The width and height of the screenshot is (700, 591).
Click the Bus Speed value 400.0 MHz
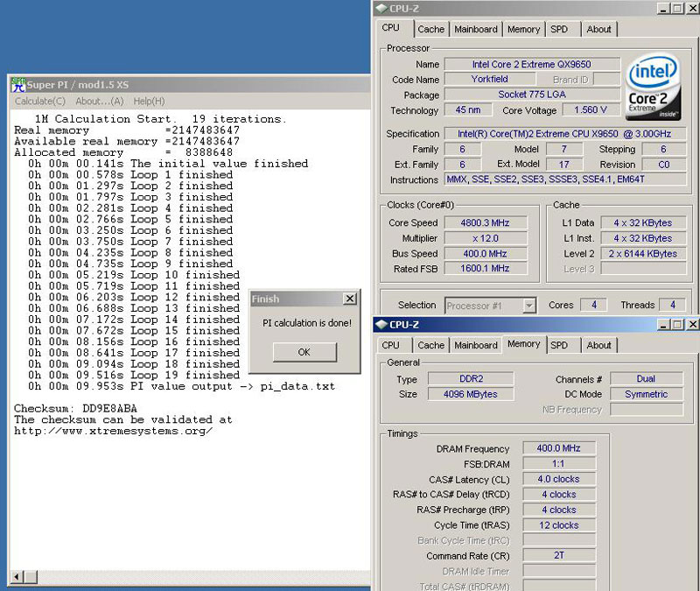point(486,253)
